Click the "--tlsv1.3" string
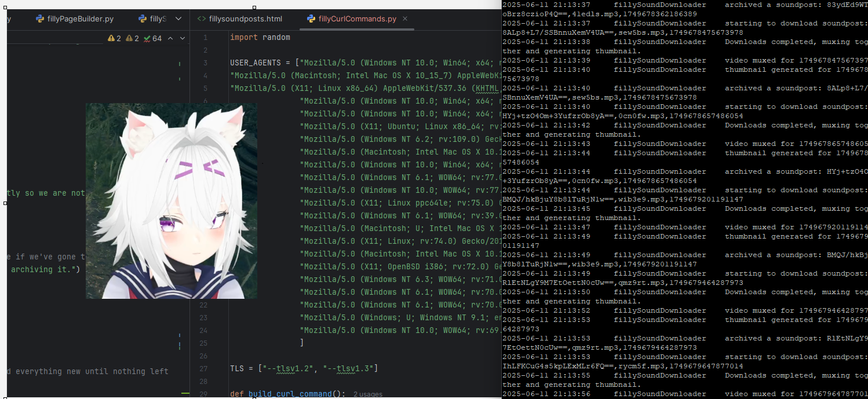The width and height of the screenshot is (868, 399). point(347,368)
